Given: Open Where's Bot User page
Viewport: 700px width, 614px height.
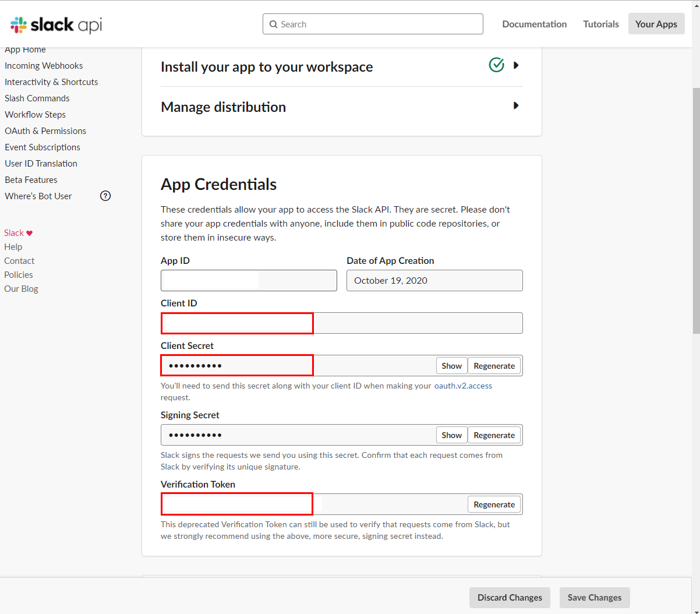Looking at the screenshot, I should coord(38,196).
